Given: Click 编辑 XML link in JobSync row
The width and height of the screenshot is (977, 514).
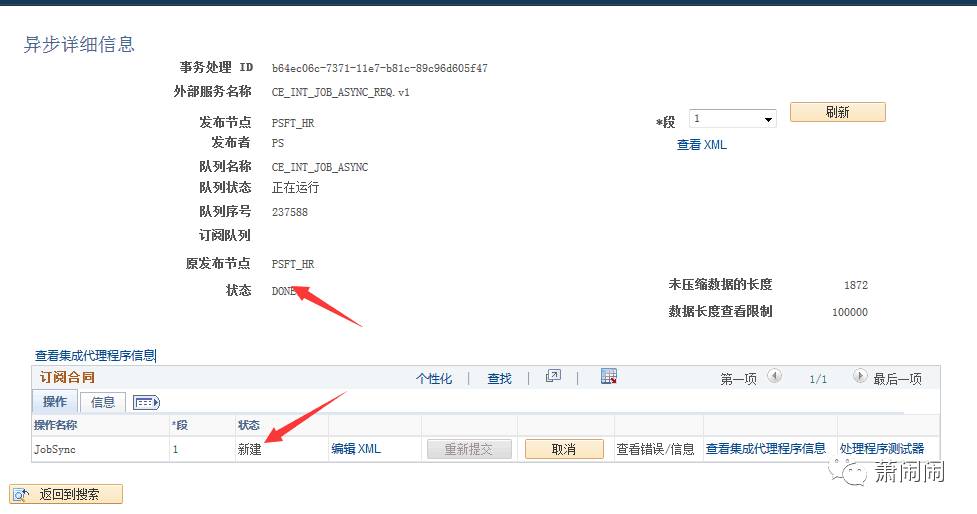Looking at the screenshot, I should point(356,449).
